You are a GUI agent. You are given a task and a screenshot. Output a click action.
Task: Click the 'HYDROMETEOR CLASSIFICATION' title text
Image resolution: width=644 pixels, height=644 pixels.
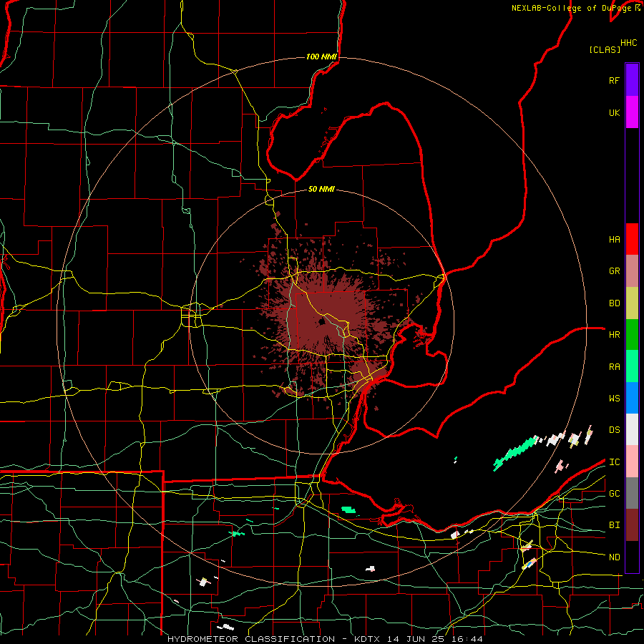tap(251, 639)
